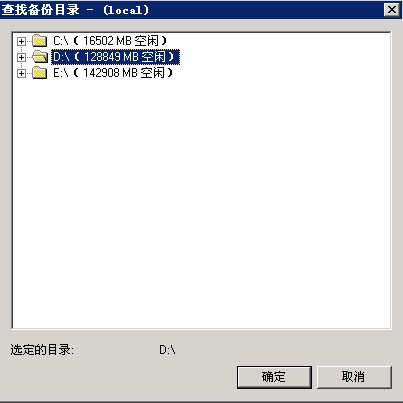Viewport: 403px width, 403px height.
Task: Click the 查找备份目录 title text
Action: tap(41, 10)
